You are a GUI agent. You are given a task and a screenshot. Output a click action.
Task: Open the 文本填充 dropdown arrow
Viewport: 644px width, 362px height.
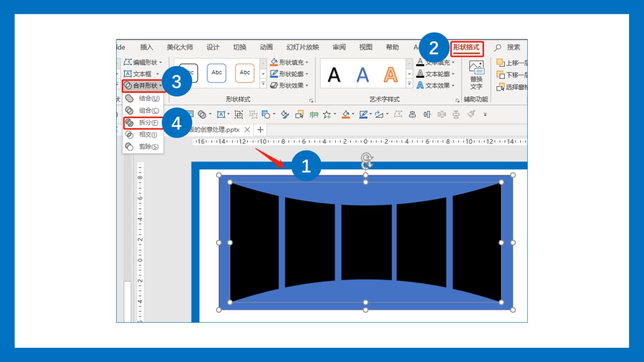(453, 62)
